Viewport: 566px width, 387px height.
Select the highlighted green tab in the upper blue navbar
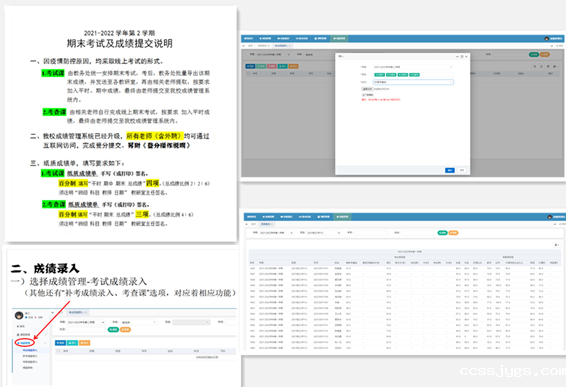tap(339, 38)
